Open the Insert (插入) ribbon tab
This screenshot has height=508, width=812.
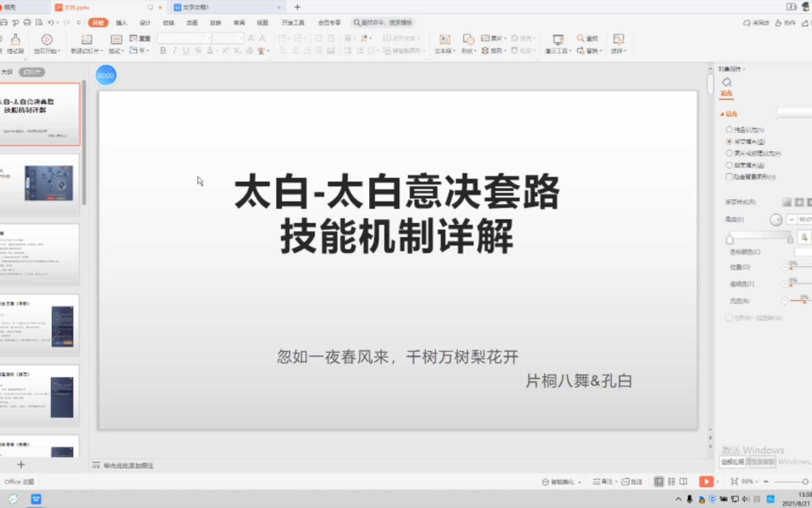(x=121, y=23)
